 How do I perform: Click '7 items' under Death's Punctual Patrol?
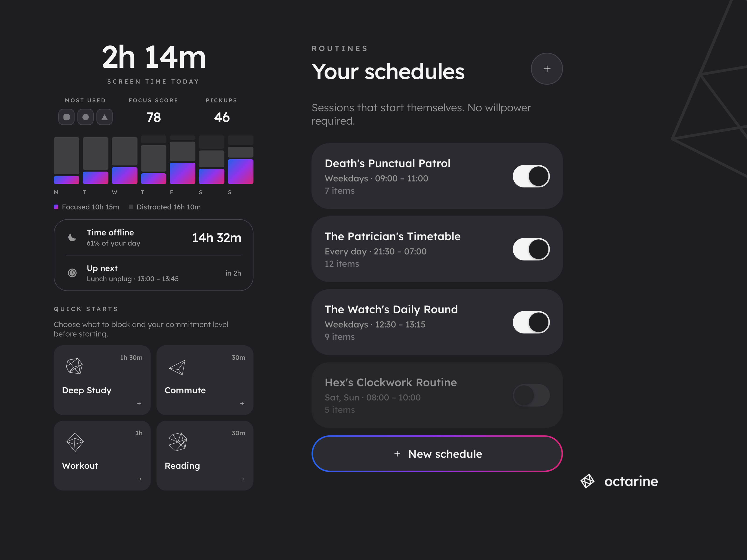340,191
